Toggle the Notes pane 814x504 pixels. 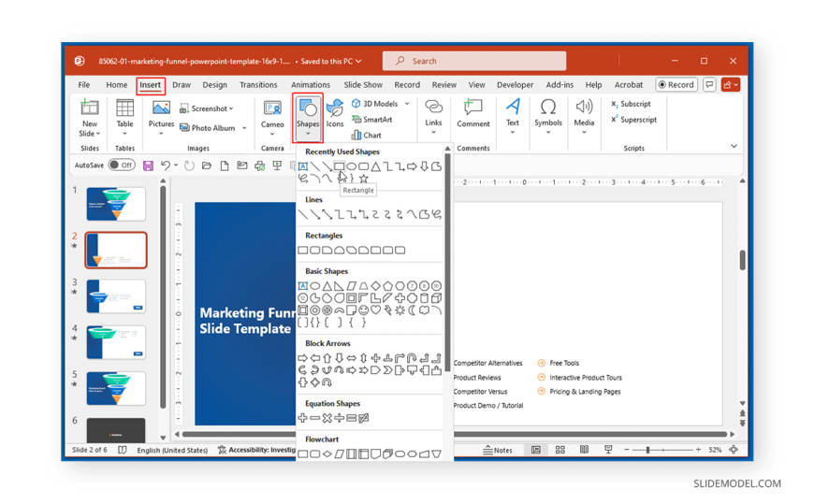pos(498,450)
